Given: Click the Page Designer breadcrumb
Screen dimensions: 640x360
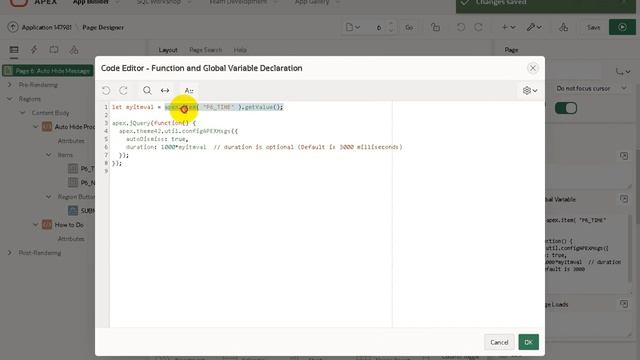Looking at the screenshot, I should (x=103, y=27).
